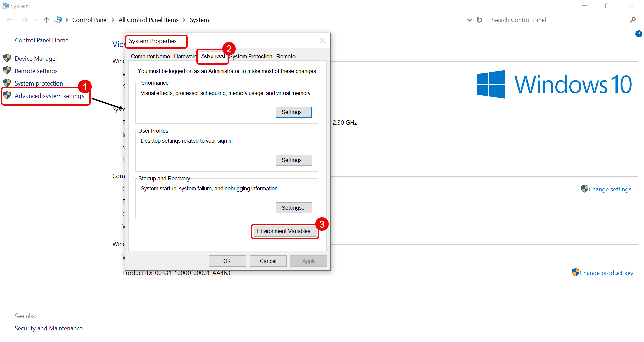The width and height of the screenshot is (644, 342).
Task: Expand the chevron after Control Panel breadcrumb
Action: coord(113,20)
